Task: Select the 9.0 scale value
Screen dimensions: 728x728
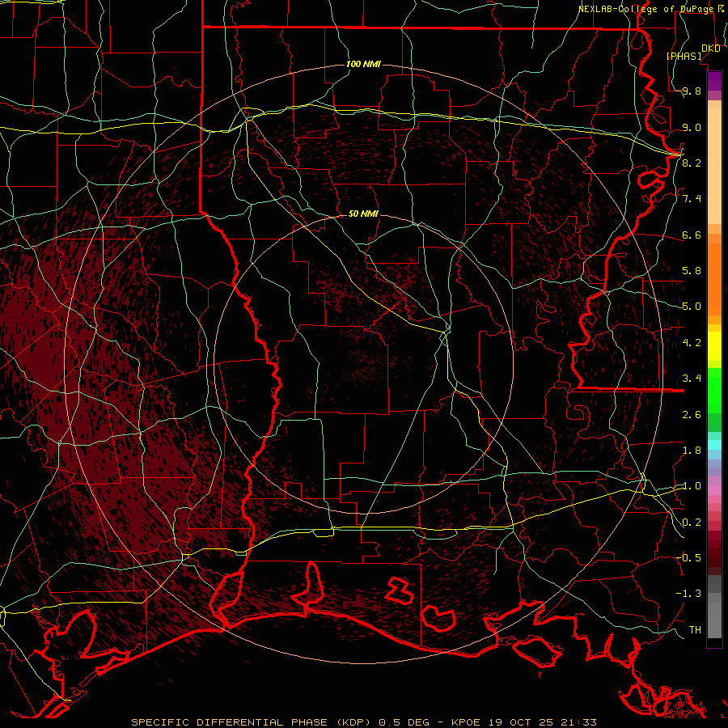Action: 692,127
